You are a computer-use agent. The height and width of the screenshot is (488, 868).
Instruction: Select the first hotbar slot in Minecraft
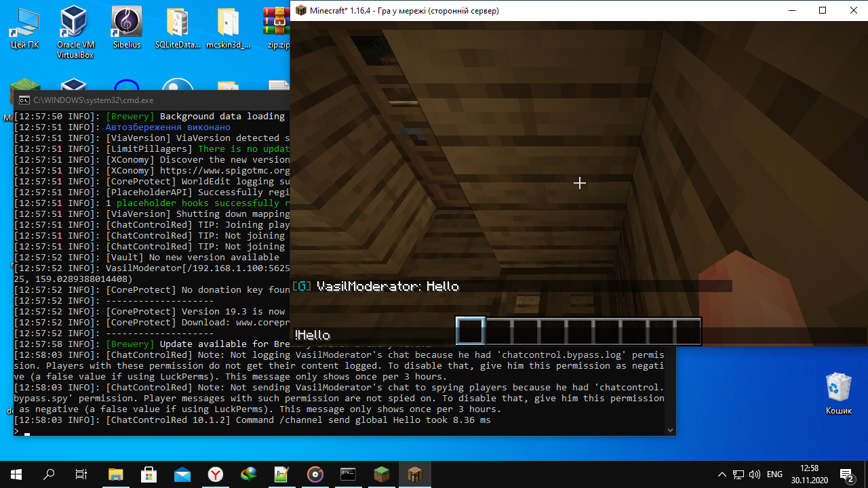(470, 331)
